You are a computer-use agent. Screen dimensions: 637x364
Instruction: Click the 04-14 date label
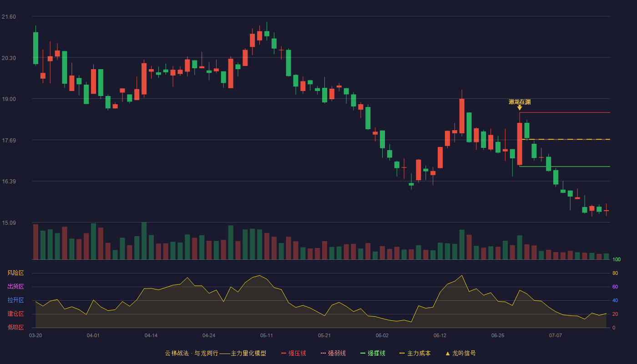click(x=151, y=335)
